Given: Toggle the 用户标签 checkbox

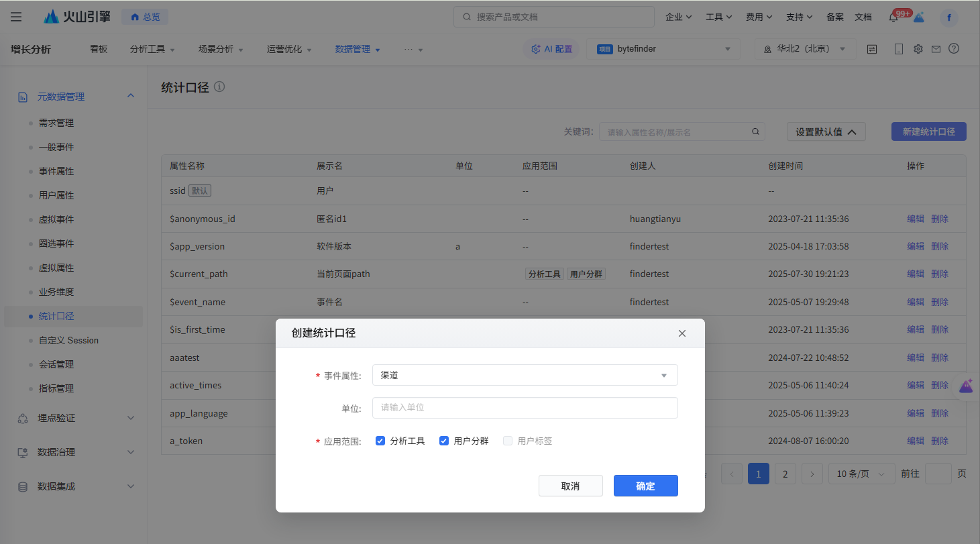Looking at the screenshot, I should [508, 441].
